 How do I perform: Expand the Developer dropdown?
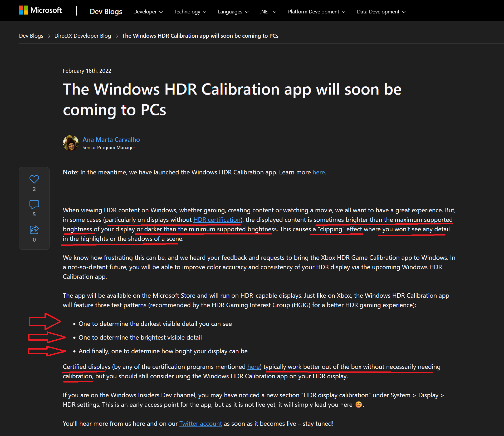click(148, 12)
